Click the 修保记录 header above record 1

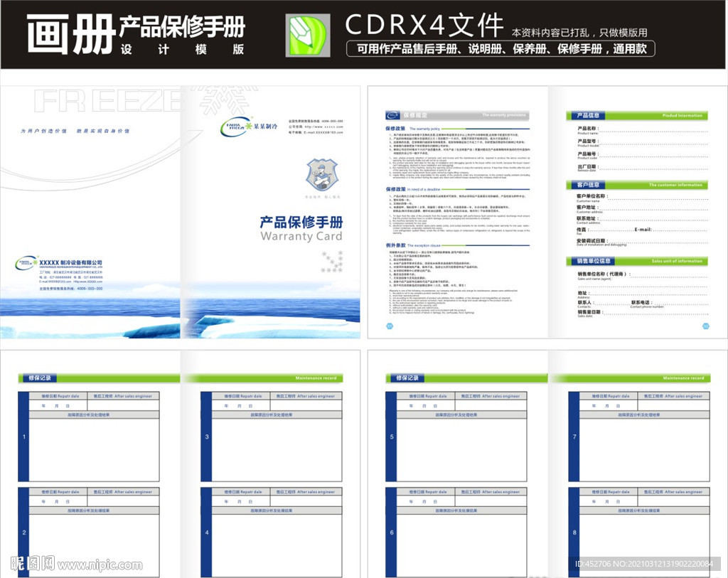point(39,378)
